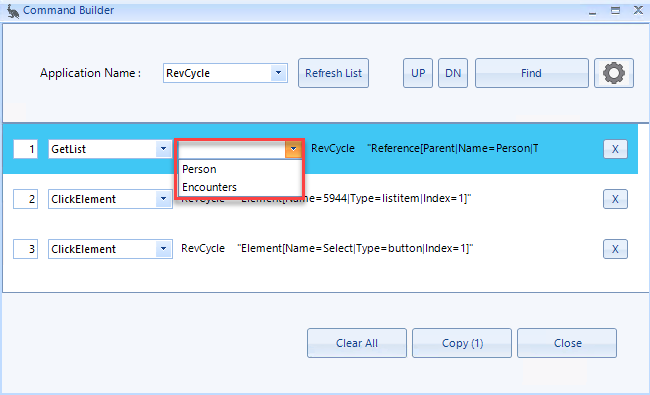The width and height of the screenshot is (650, 395).
Task: Click the "Reference[Parent|Name=Person|T" text
Action: point(453,148)
